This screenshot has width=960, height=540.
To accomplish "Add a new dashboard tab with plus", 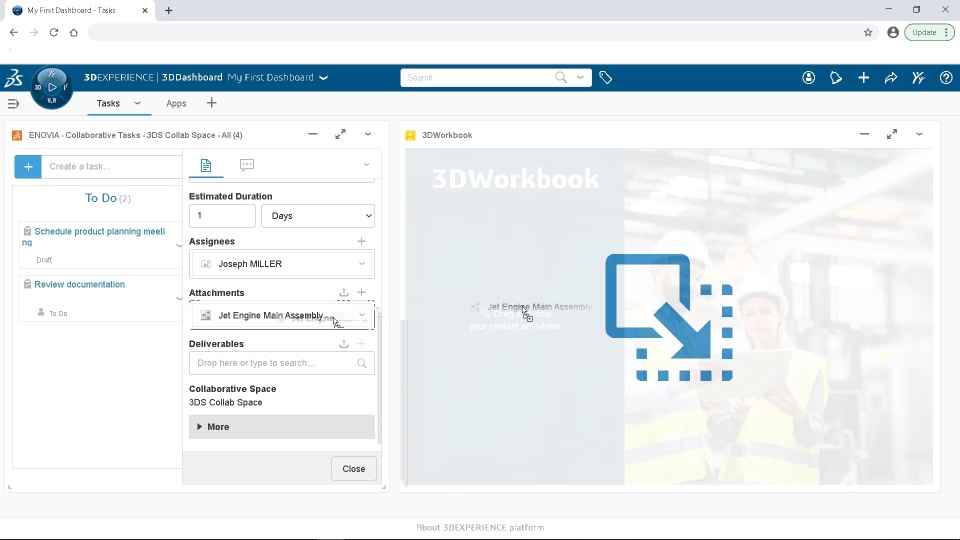I will click(x=212, y=103).
